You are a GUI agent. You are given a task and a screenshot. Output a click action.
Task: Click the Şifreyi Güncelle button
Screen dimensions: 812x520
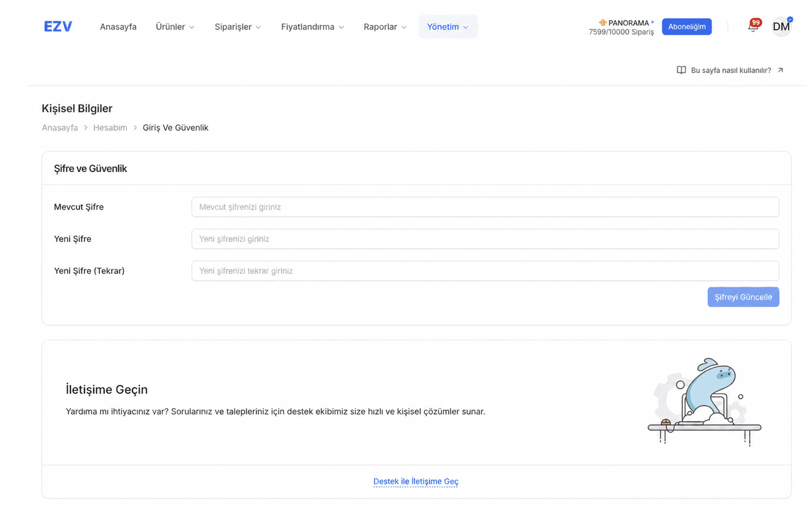(x=743, y=297)
